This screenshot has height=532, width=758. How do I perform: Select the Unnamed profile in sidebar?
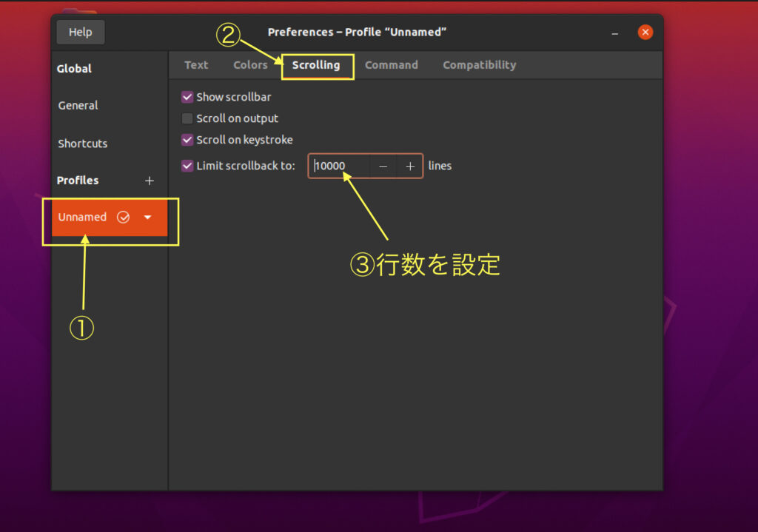[82, 218]
